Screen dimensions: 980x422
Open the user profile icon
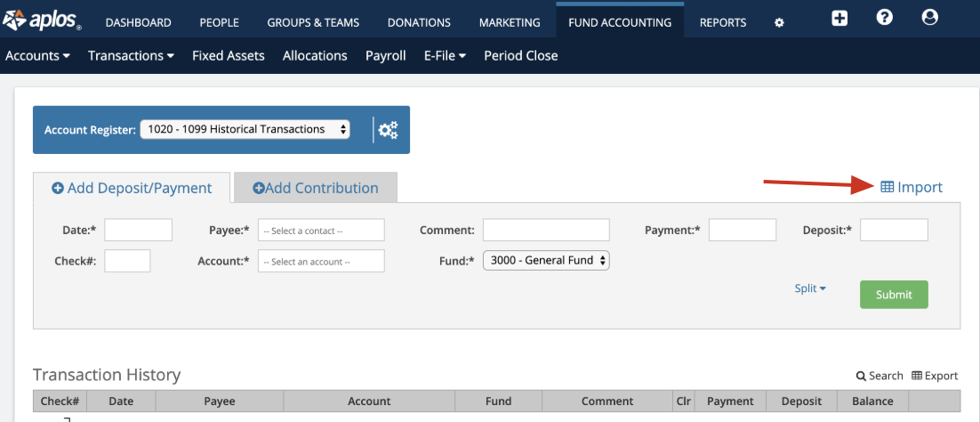tap(930, 18)
